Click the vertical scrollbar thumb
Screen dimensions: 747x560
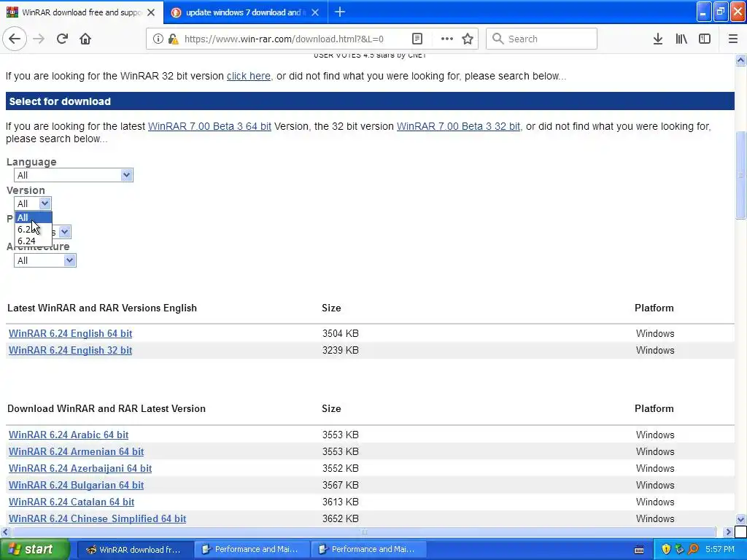pos(740,174)
